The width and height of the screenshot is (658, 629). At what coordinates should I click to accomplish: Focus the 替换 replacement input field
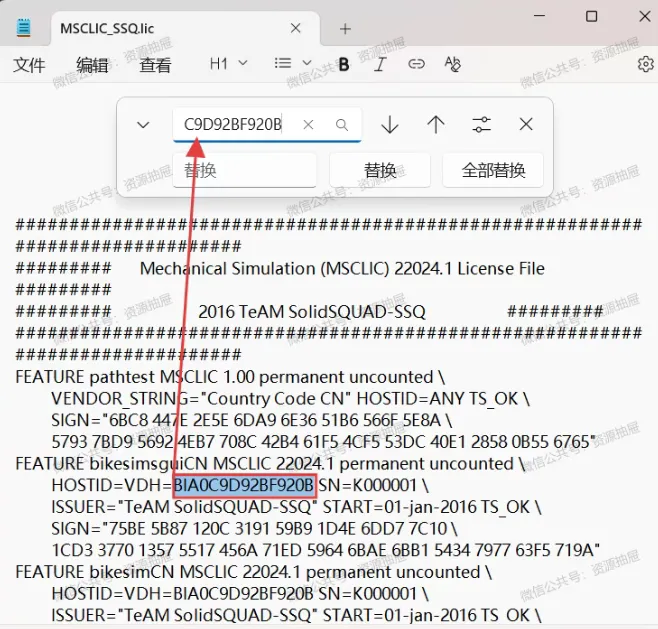click(244, 170)
